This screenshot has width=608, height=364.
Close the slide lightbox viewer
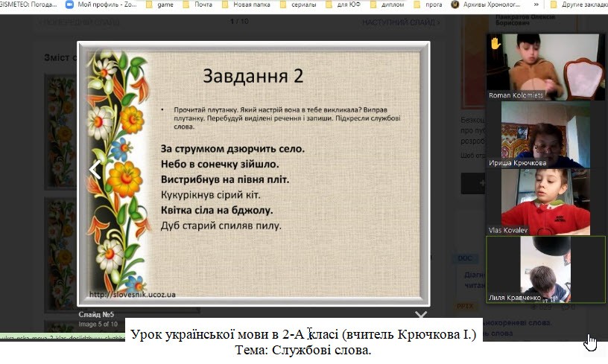pyautogui.click(x=421, y=316)
